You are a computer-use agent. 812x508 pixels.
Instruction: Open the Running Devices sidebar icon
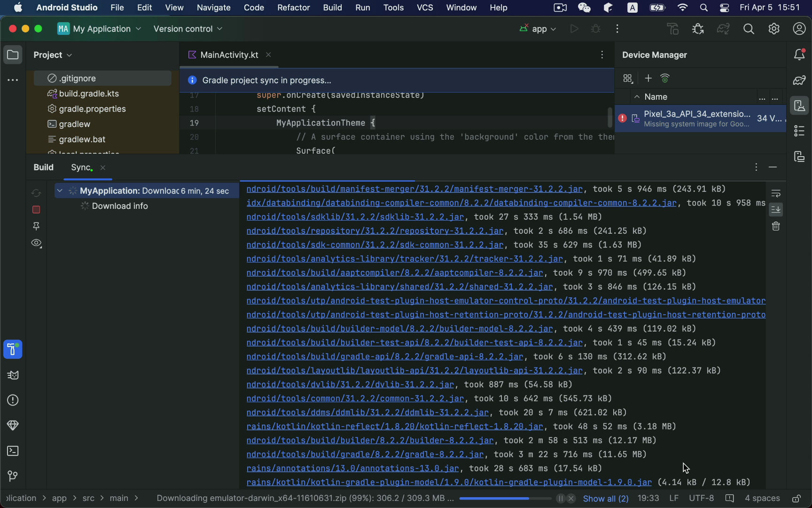coord(799,157)
